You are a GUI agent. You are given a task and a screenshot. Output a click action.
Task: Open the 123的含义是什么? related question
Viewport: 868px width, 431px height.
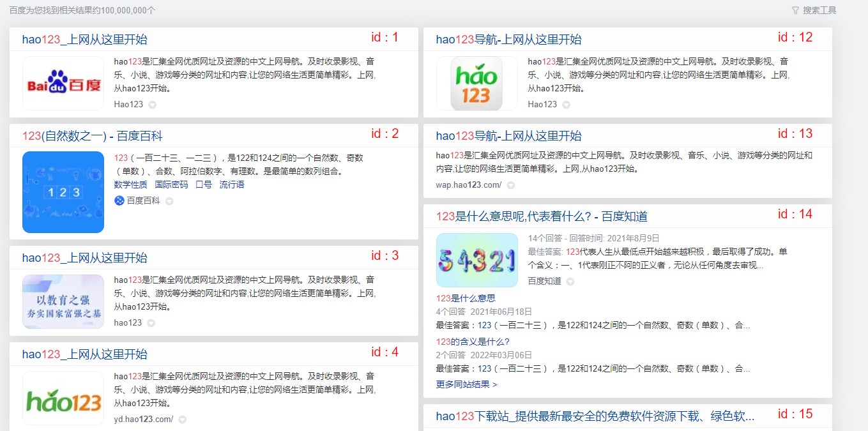point(473,342)
